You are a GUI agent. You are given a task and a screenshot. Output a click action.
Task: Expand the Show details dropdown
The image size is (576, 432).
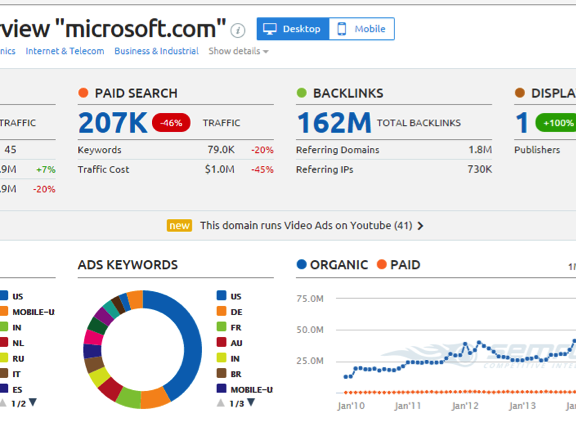click(238, 51)
